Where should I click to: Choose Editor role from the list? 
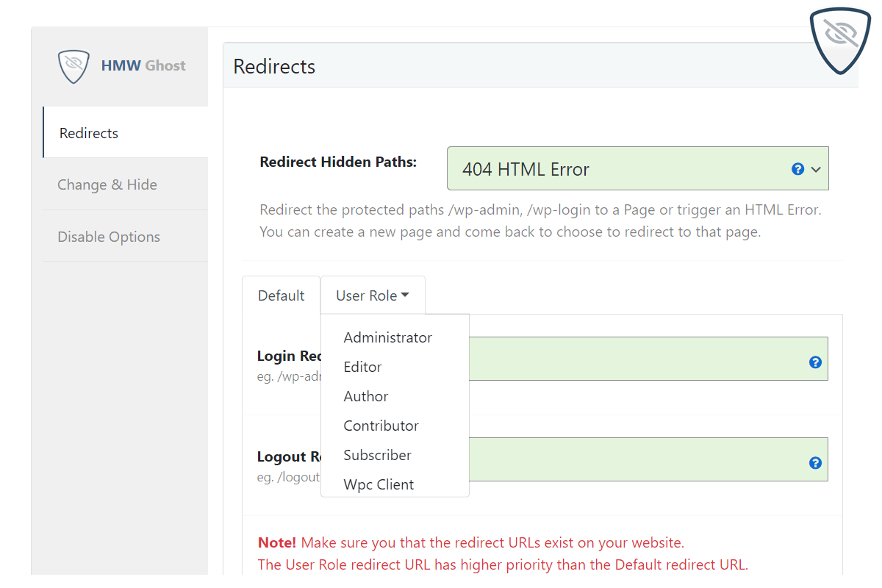coord(362,367)
